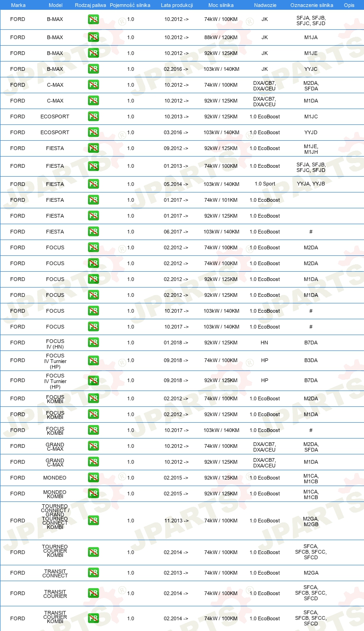Click the fuel icon in the TOURNEO COURIER KOMBI row
The height and width of the screenshot is (631, 364).
click(x=94, y=552)
